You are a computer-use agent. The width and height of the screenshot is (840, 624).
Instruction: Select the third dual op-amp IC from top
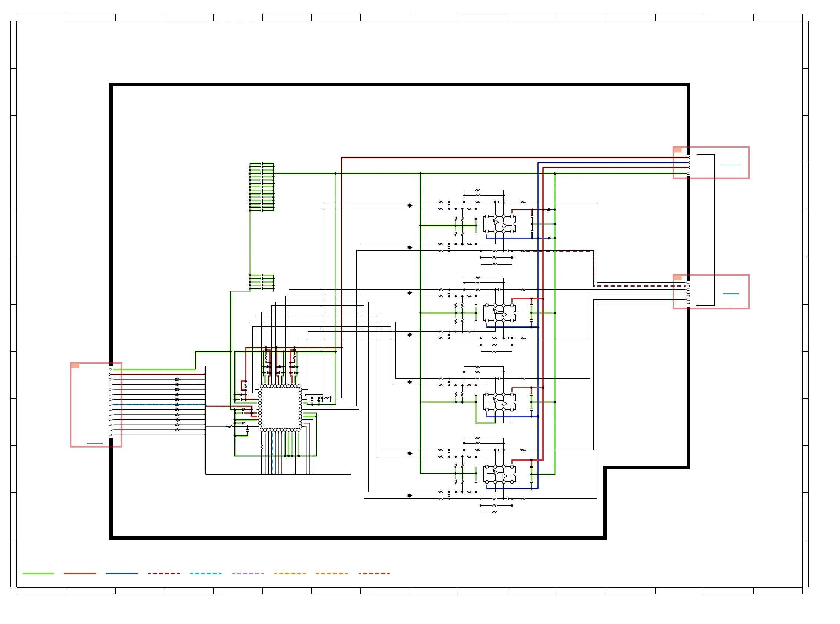pos(499,402)
